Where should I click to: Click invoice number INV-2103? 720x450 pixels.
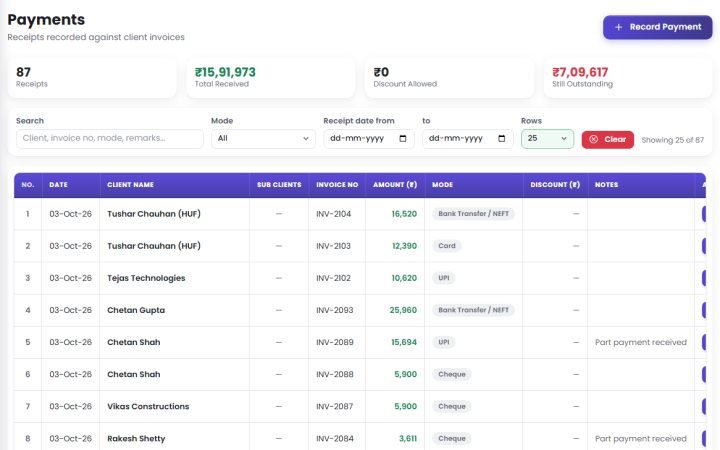[333, 246]
